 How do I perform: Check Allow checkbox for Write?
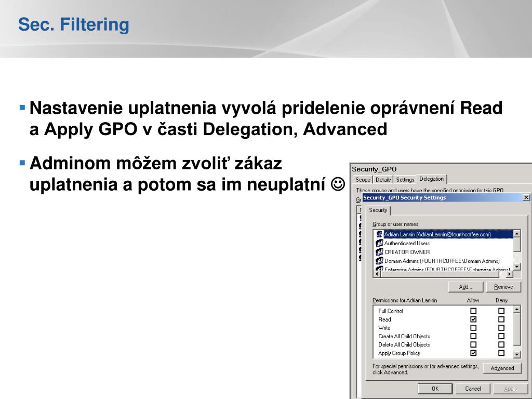point(473,328)
